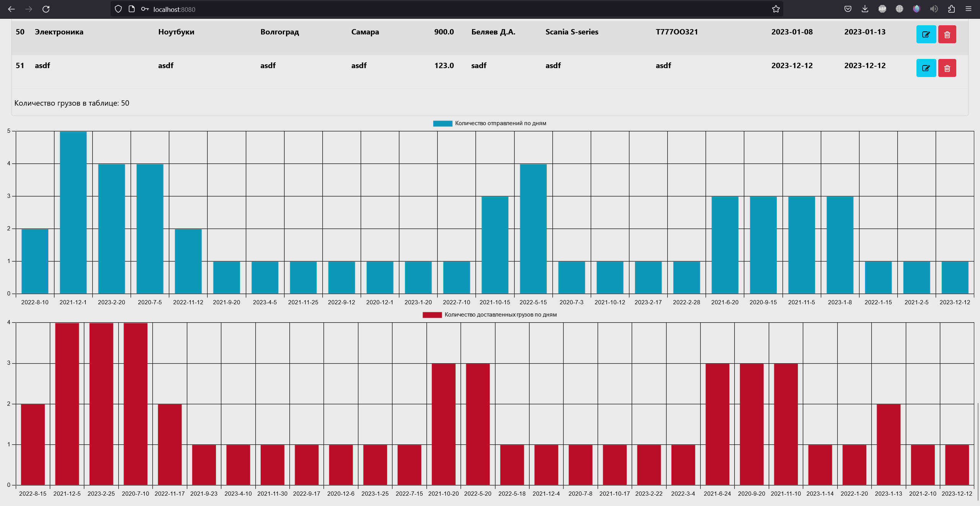Image resolution: width=980 pixels, height=506 pixels.
Task: Toggle tracking protection shield
Action: pos(118,8)
